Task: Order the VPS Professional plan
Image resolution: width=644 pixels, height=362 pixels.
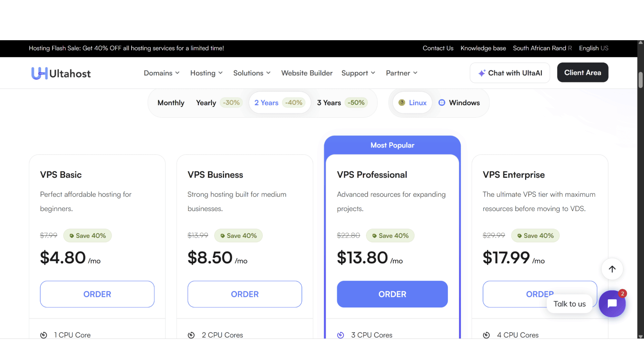Action: (392, 294)
